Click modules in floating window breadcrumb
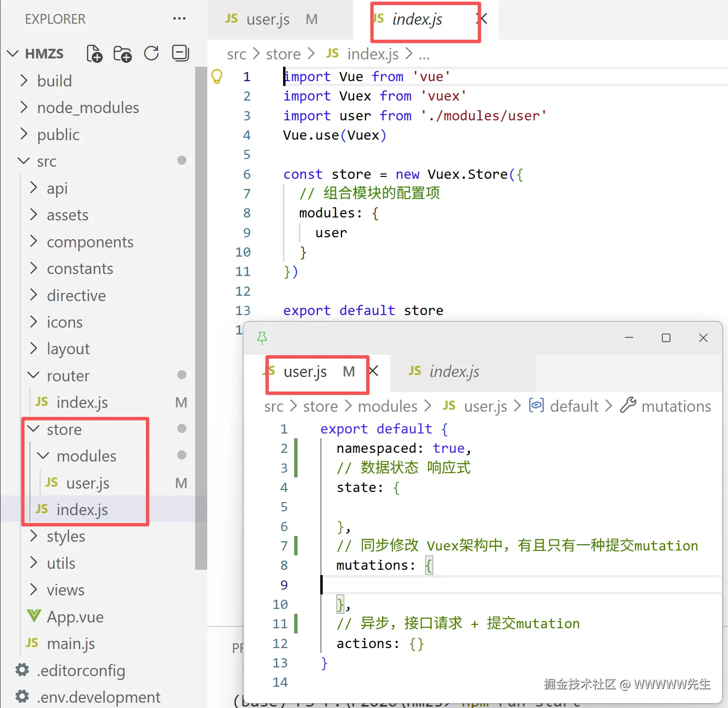The width and height of the screenshot is (728, 708). [388, 406]
